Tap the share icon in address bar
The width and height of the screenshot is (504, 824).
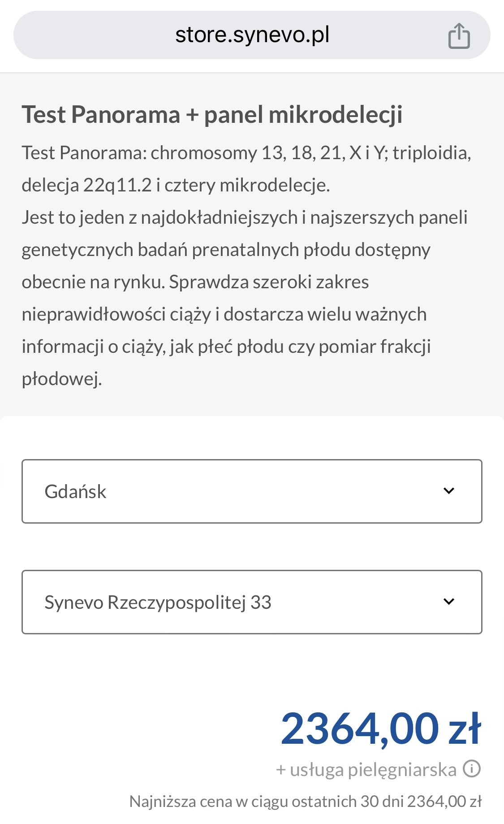tap(459, 36)
